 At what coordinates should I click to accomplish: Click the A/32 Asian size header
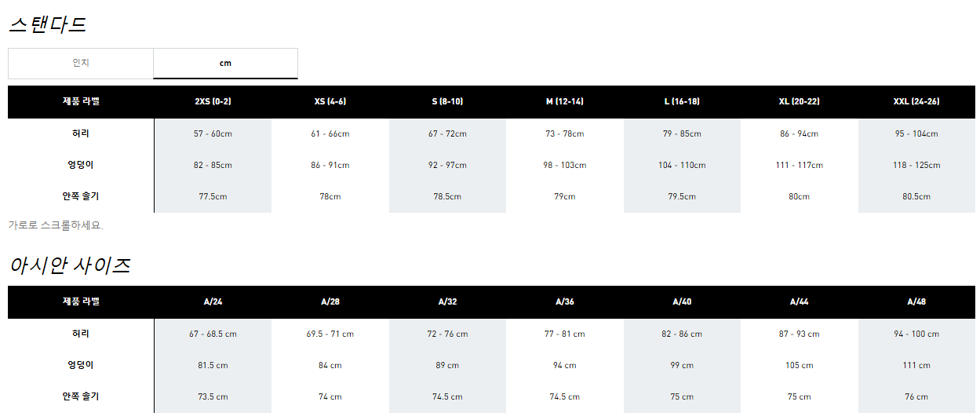(447, 302)
